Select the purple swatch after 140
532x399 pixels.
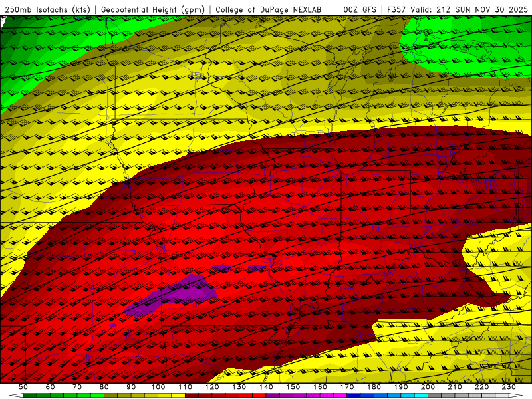tap(273, 395)
